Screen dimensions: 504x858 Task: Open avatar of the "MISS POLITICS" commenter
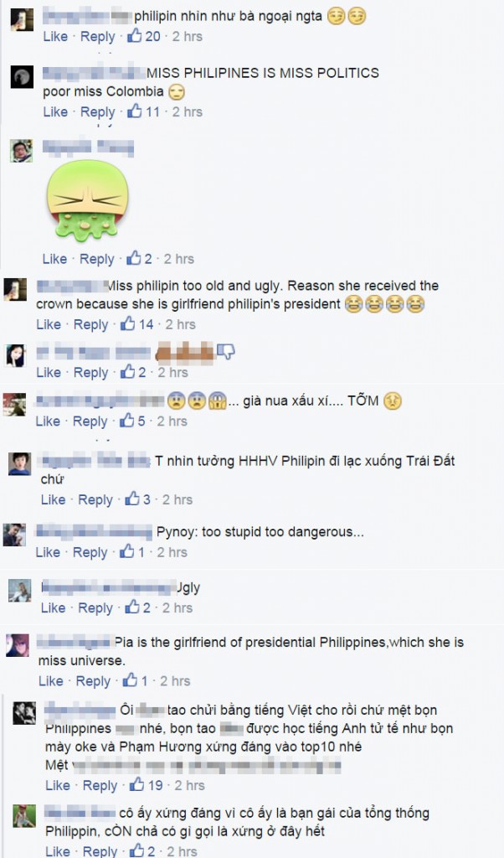pyautogui.click(x=22, y=77)
